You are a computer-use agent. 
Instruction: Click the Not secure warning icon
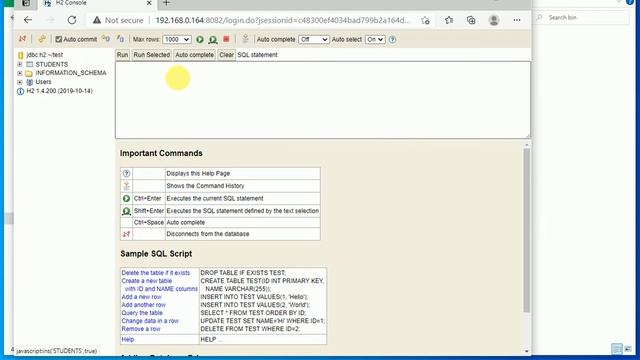click(x=97, y=20)
